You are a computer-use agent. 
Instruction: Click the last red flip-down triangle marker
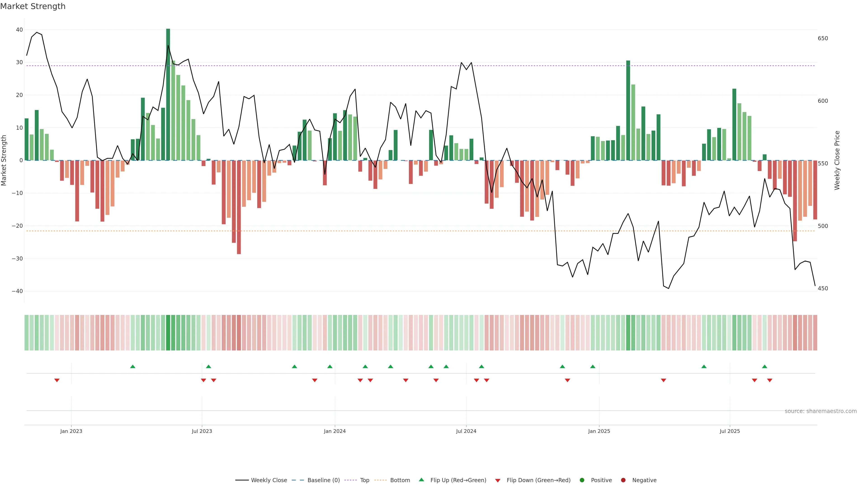point(770,380)
